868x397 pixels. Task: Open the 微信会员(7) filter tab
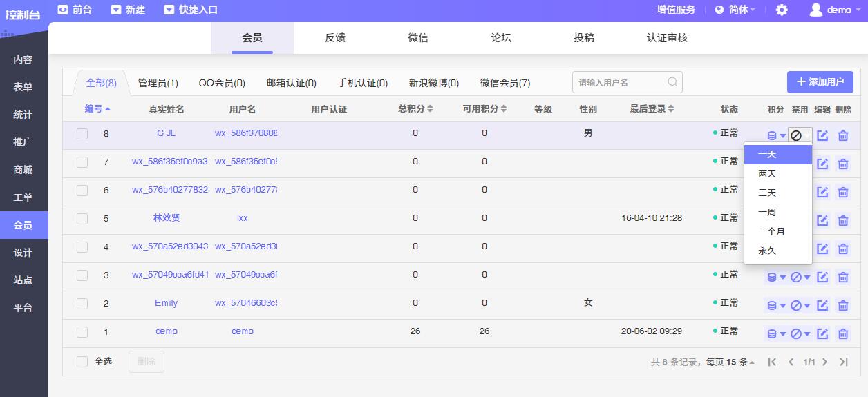505,83
